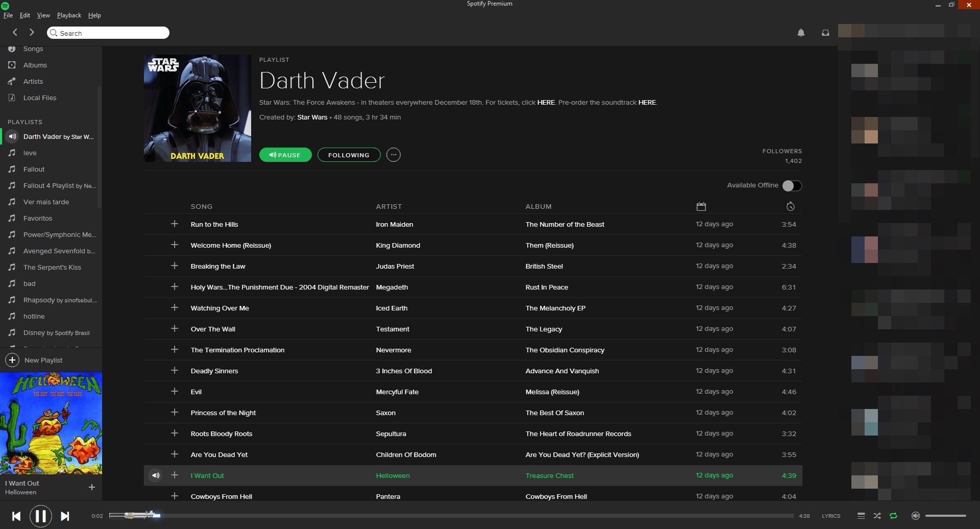
Task: Add Over The Wall to library
Action: [x=175, y=328]
